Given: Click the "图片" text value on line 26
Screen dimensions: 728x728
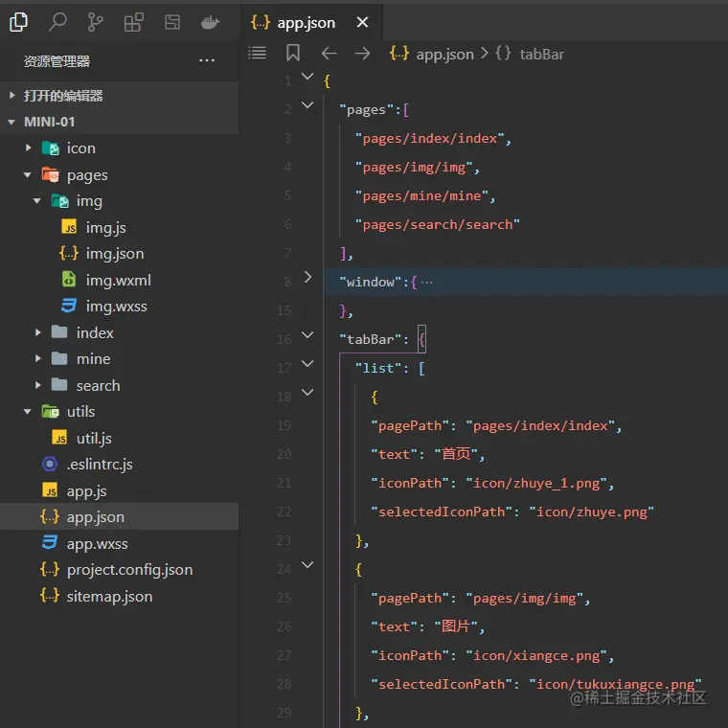Looking at the screenshot, I should (456, 626).
